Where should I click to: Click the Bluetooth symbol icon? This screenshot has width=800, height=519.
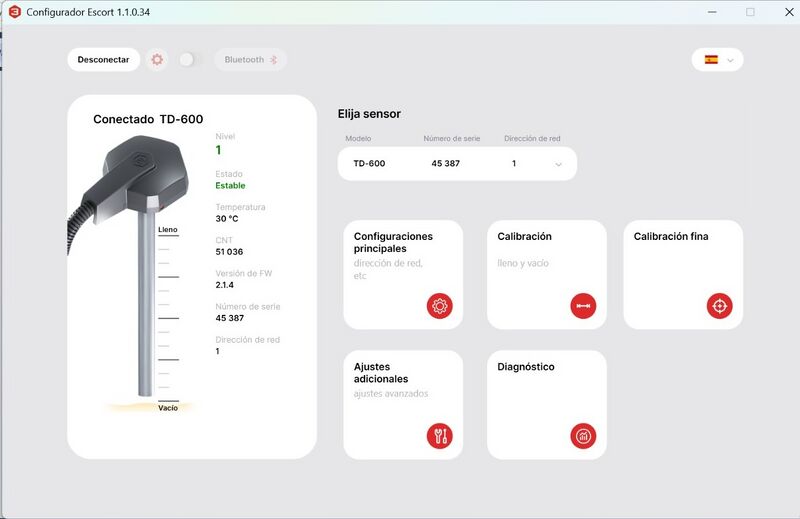(274, 60)
